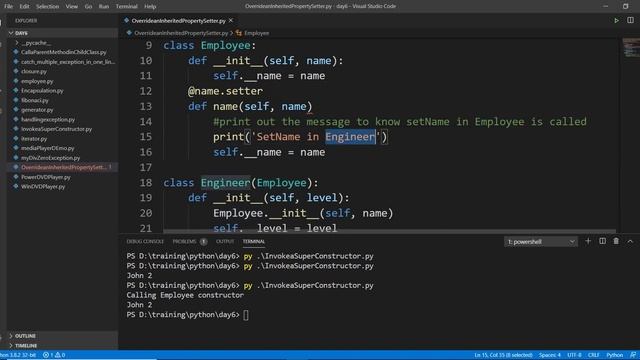Viewport: 640px width, 360px height.
Task: Add a new terminal with plus icon
Action: pyautogui.click(x=588, y=241)
